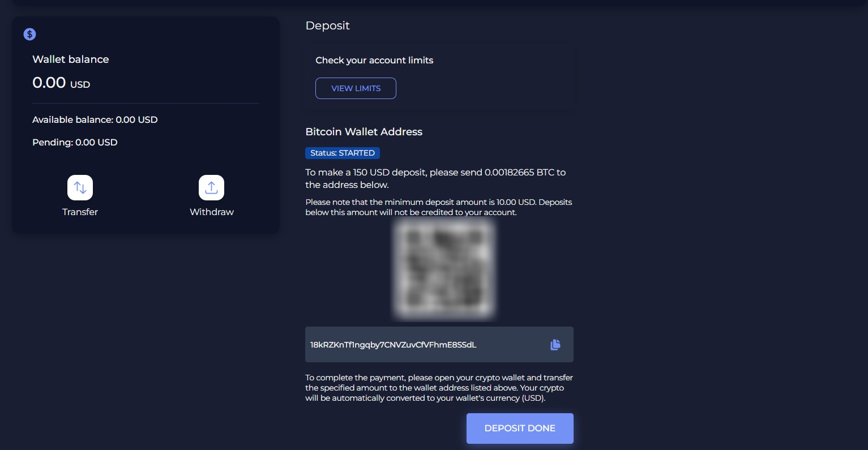868x450 pixels.
Task: Click the Transfer label
Action: coord(80,212)
